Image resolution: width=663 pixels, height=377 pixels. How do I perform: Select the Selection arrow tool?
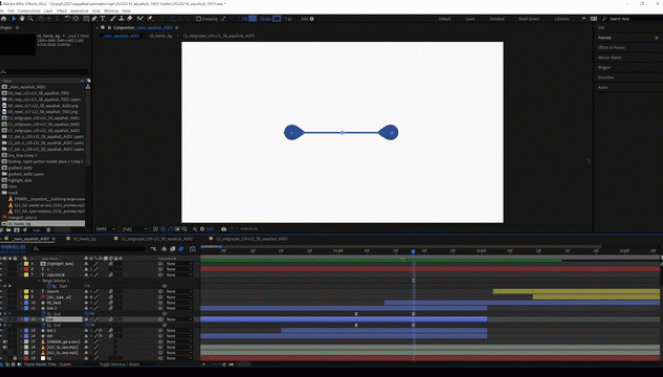[x=14, y=19]
